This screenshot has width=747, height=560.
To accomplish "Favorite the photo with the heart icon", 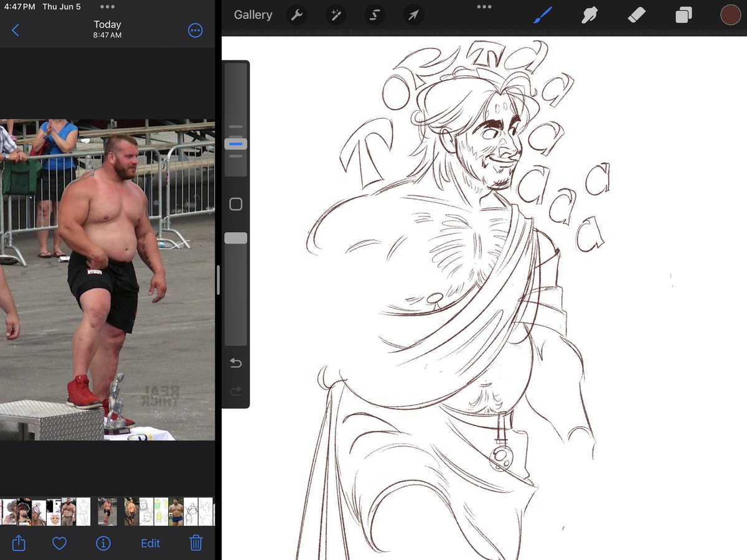I will click(x=59, y=543).
